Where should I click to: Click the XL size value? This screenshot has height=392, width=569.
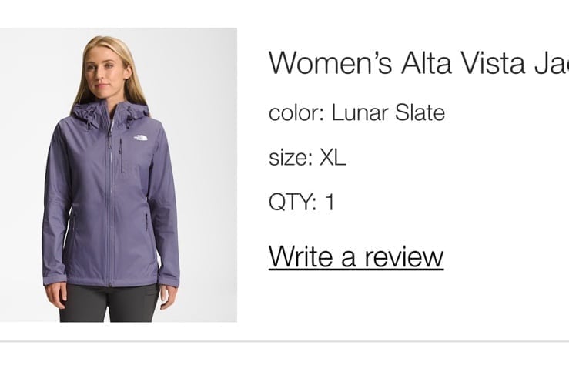pyautogui.click(x=333, y=158)
